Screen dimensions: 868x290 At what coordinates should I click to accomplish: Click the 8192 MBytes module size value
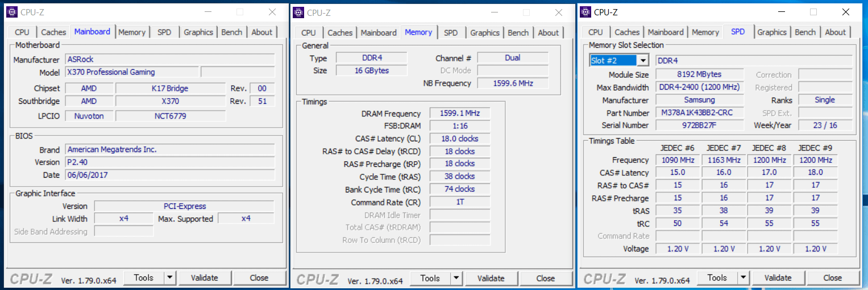point(700,74)
